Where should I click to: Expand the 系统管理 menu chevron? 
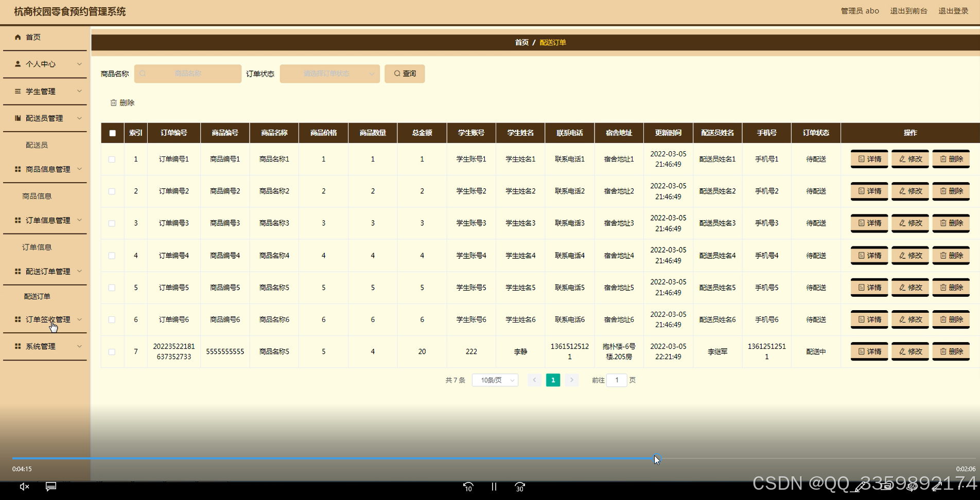click(x=79, y=346)
